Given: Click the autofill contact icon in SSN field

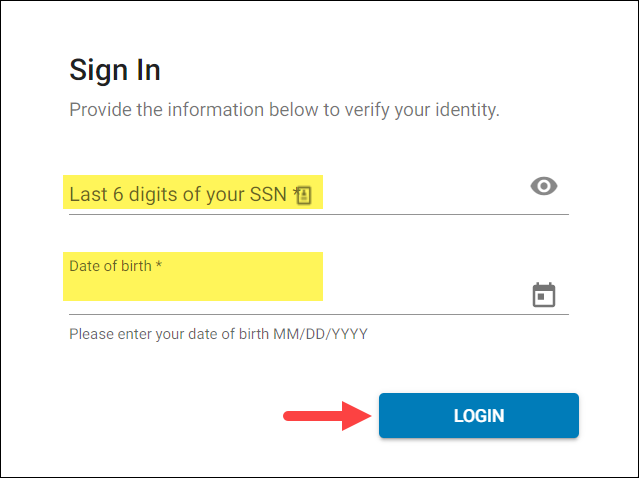Looking at the screenshot, I should [304, 196].
